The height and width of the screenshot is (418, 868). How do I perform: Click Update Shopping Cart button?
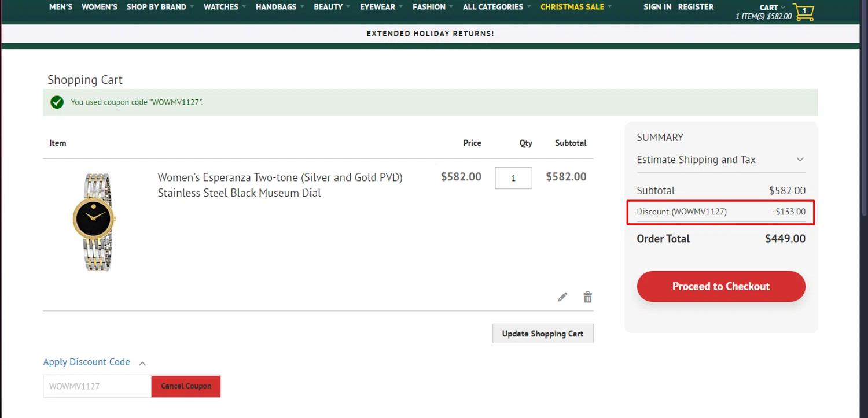543,334
